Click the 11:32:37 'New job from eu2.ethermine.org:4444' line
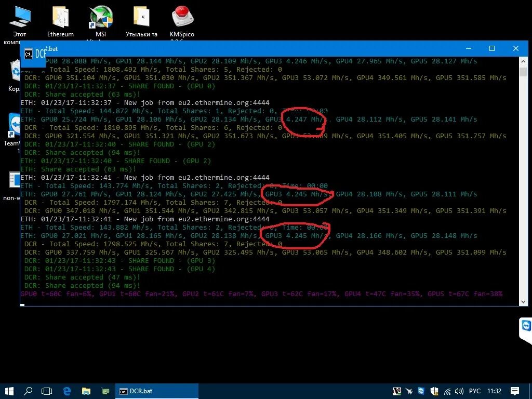532x399 pixels. click(145, 103)
